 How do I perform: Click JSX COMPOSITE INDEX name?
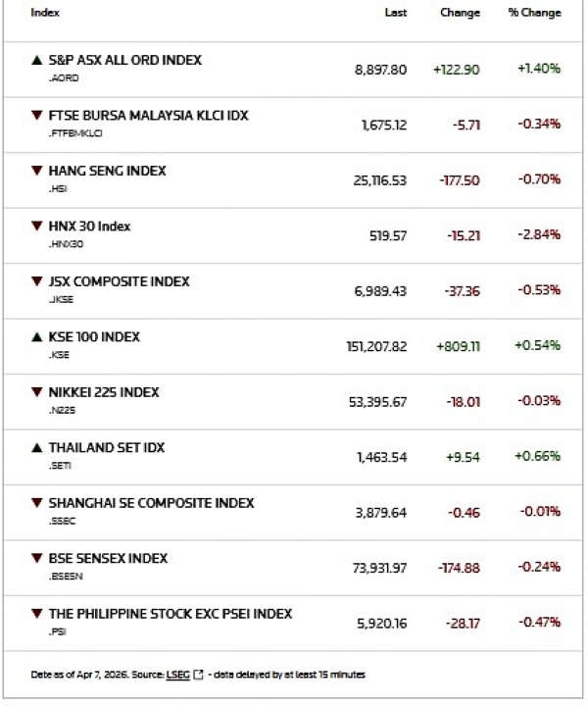(x=119, y=281)
